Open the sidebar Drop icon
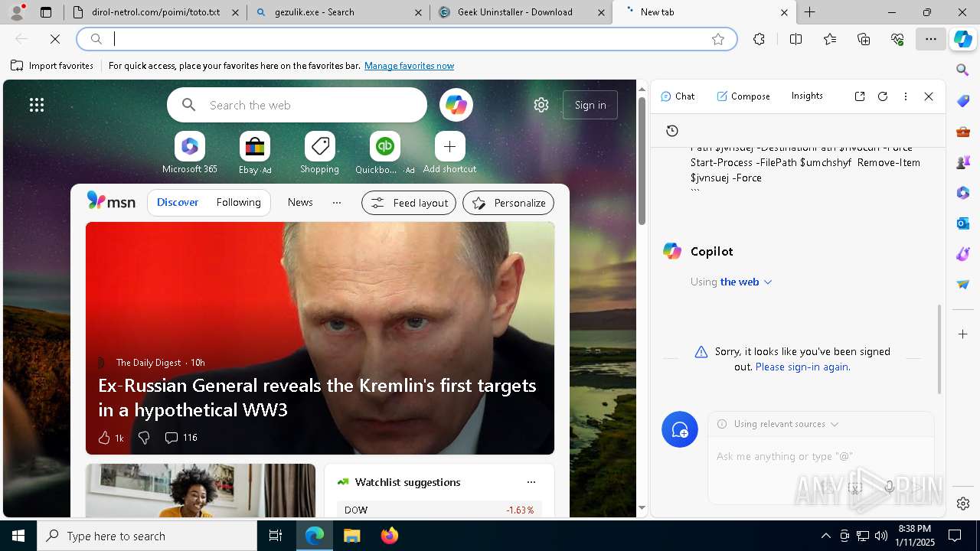 click(963, 285)
